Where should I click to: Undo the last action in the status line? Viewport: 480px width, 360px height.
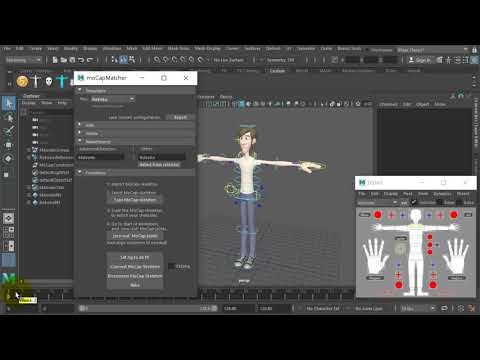pos(81,60)
